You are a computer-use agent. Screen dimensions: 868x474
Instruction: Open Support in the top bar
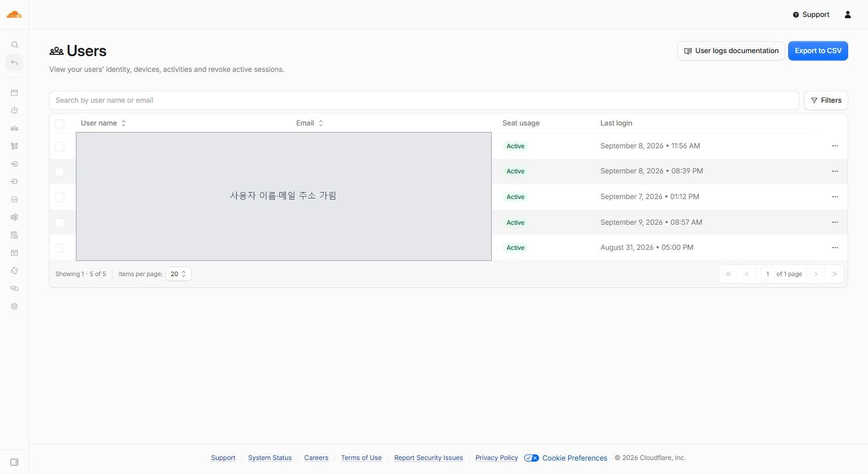click(x=811, y=15)
